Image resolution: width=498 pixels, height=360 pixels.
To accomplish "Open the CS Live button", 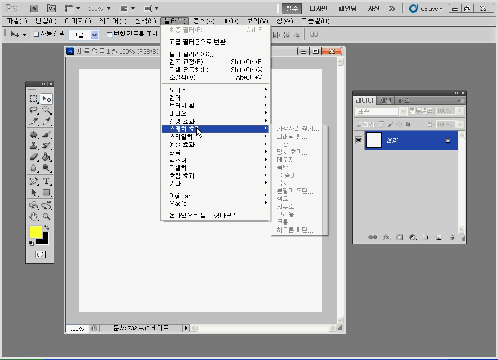I will pyautogui.click(x=426, y=9).
